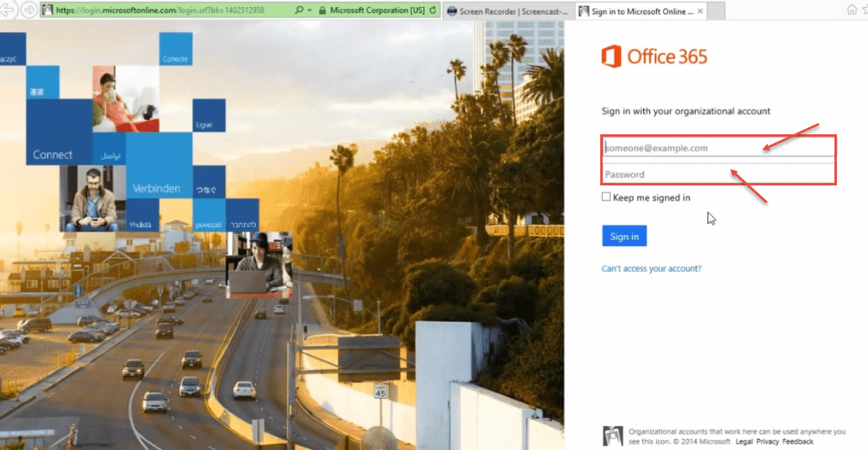Switch to the Screen Recorder Screencast tab
This screenshot has height=450, width=868.
508,11
